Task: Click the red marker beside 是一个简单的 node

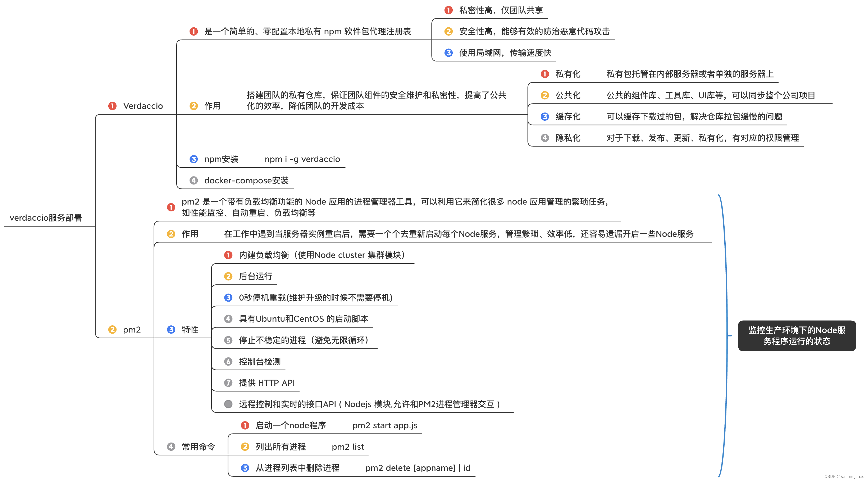Action: [194, 31]
